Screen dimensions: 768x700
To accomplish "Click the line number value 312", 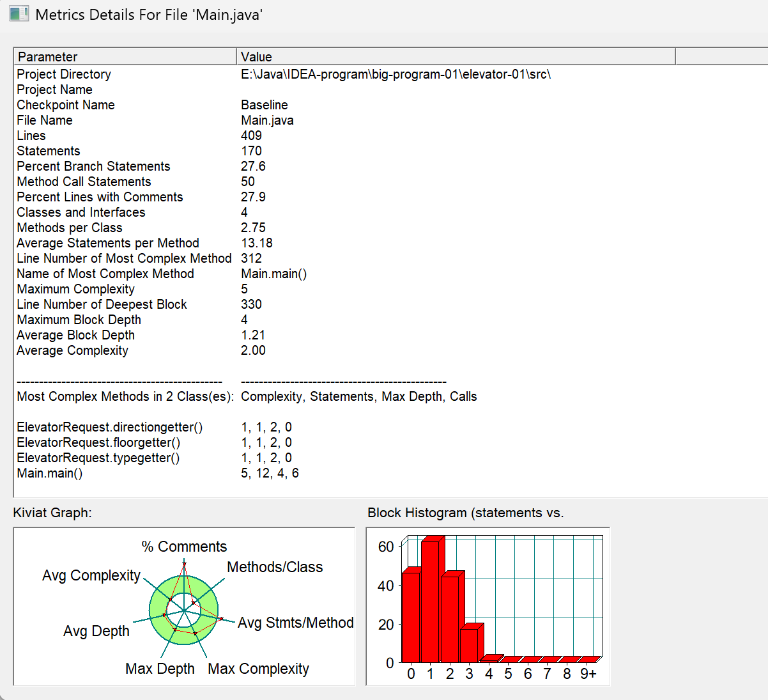I will coord(251,258).
